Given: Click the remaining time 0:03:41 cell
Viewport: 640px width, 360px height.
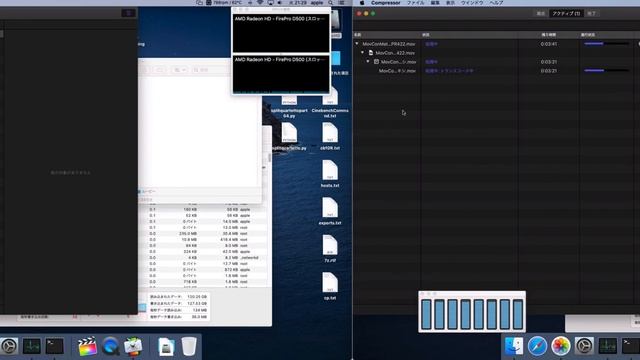Looking at the screenshot, I should coord(549,44).
